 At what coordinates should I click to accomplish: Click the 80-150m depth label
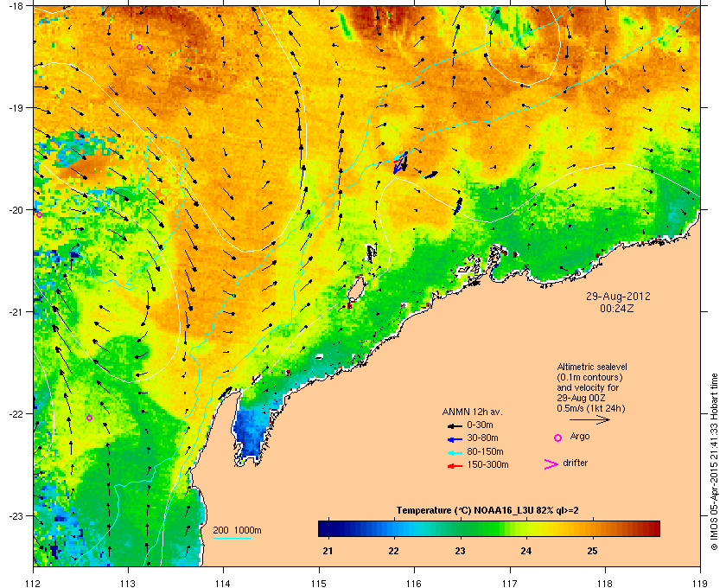[x=485, y=451]
